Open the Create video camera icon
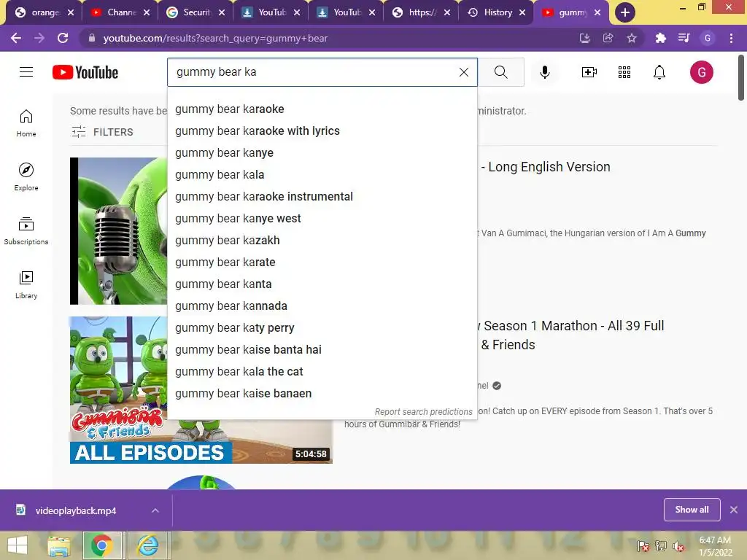747x560 pixels. 589,72
